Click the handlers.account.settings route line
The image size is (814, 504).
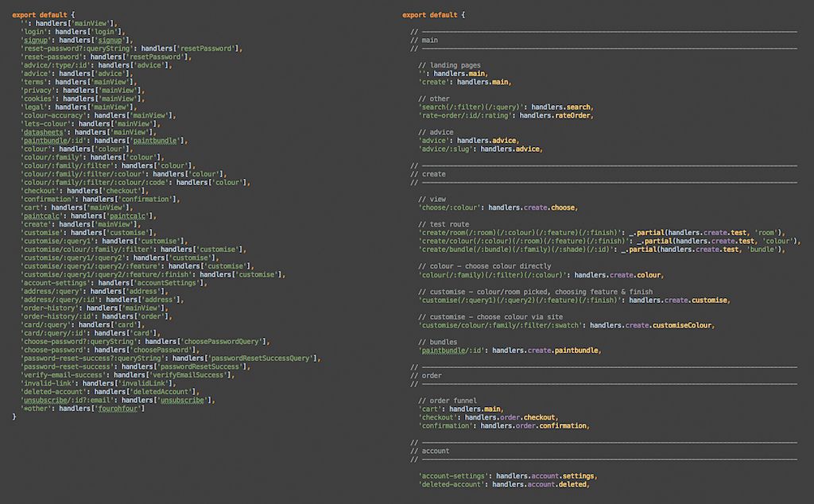(x=508, y=476)
